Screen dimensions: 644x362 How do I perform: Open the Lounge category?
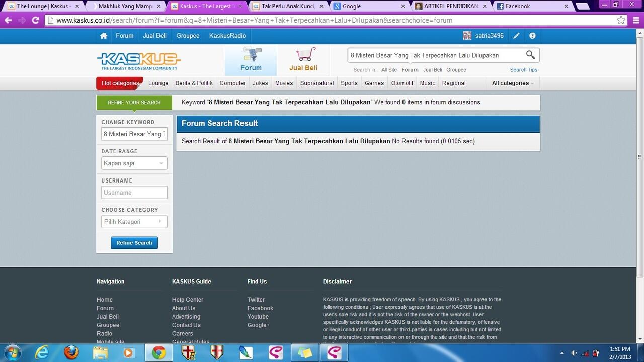coord(158,83)
